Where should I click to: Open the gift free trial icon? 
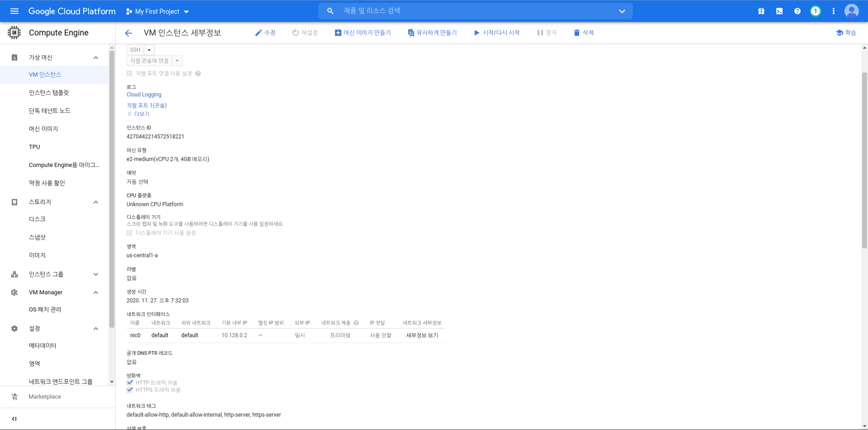click(x=761, y=11)
